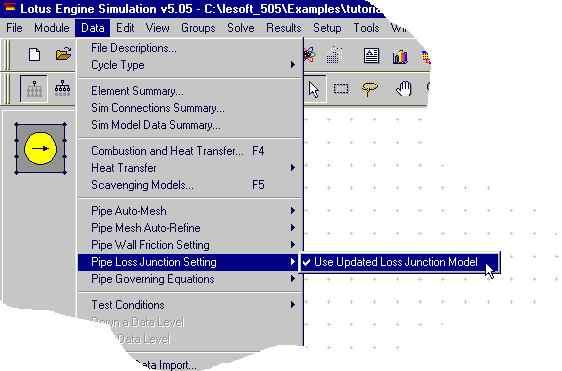Toggle the first hierarchy tree view button
Image resolution: width=562 pixels, height=371 pixels.
tap(34, 89)
